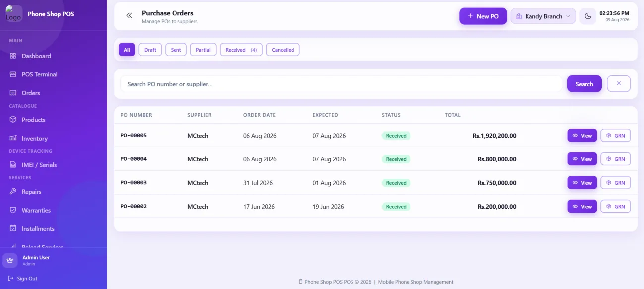Screen dimensions: 644x289
Task: Open the GRN for PO-00003
Action: pos(616,183)
